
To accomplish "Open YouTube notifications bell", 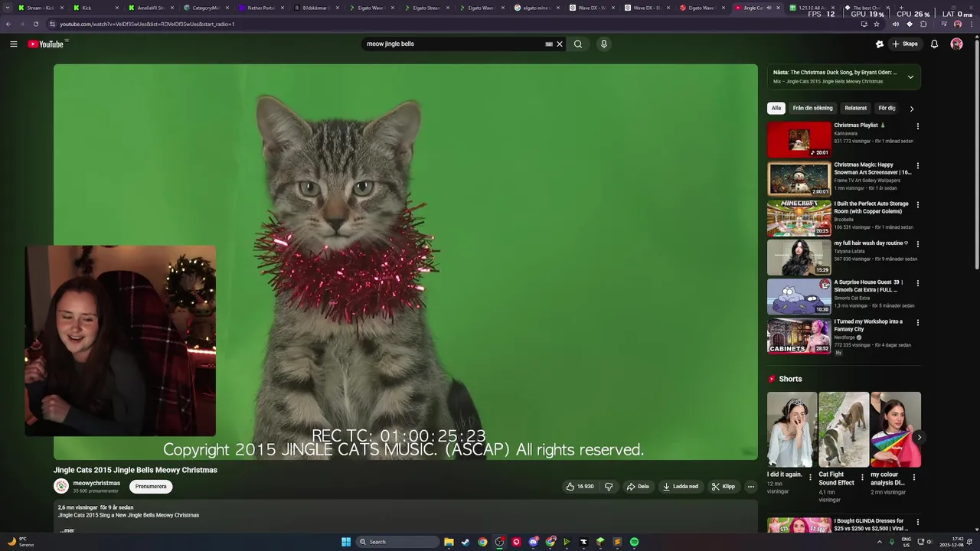I will 934,44.
